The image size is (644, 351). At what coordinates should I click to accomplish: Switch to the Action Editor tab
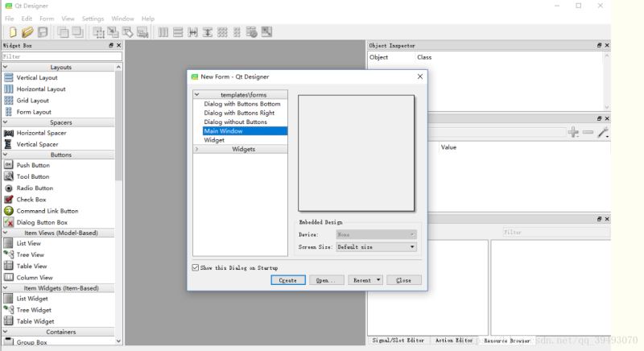coord(454,341)
